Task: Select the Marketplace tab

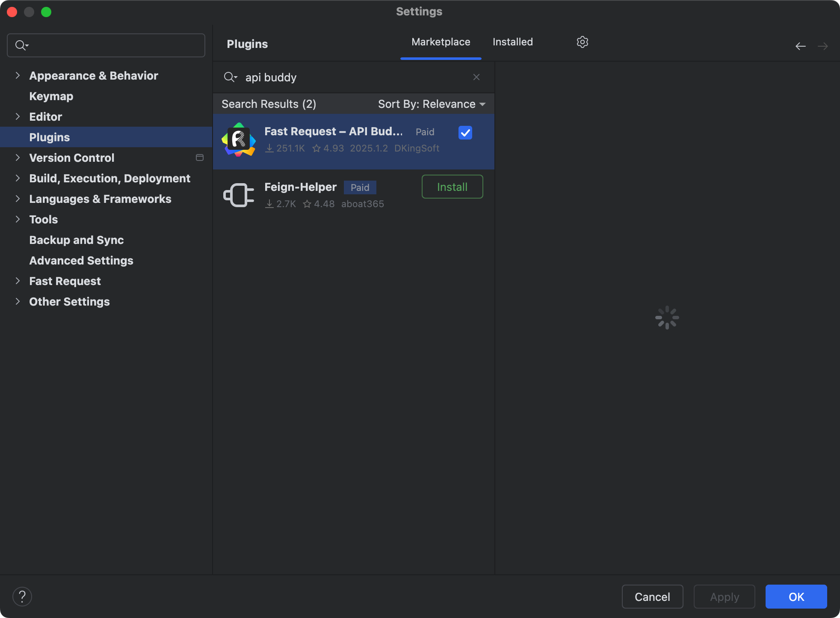Action: pos(441,42)
